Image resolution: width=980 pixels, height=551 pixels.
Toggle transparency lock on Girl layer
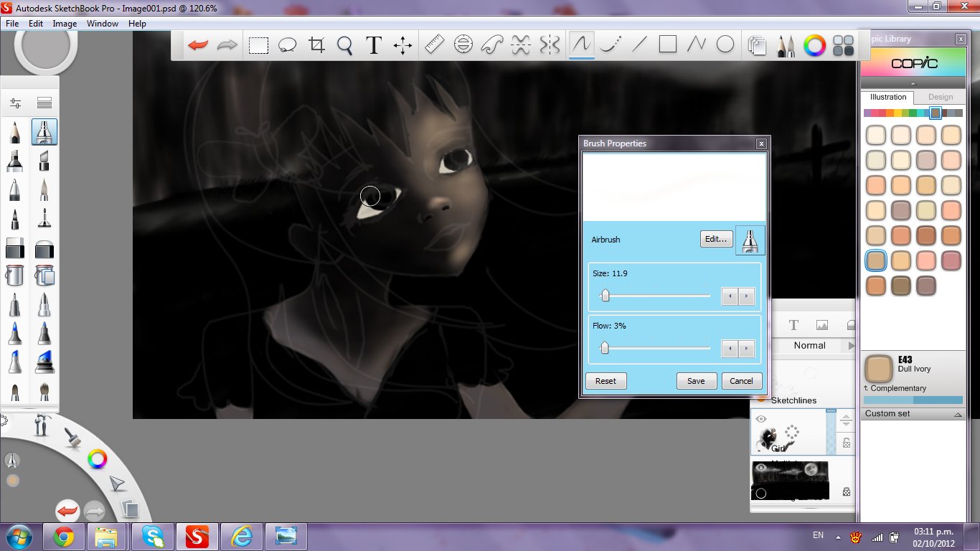coord(847,443)
